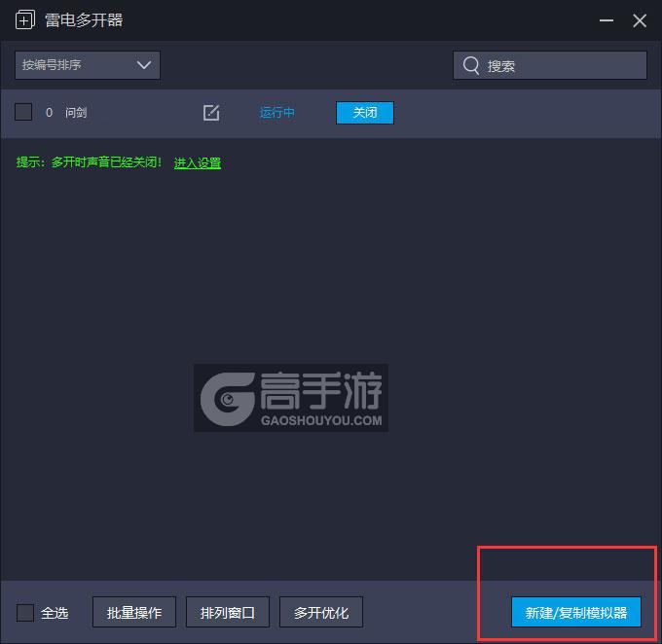
Task: Open the 进入设置 settings link
Action: 198,162
